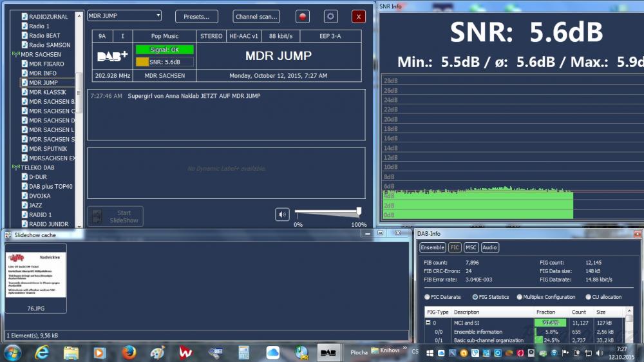Mute audio using the speaker icon
This screenshot has height=362, width=644.
point(282,214)
